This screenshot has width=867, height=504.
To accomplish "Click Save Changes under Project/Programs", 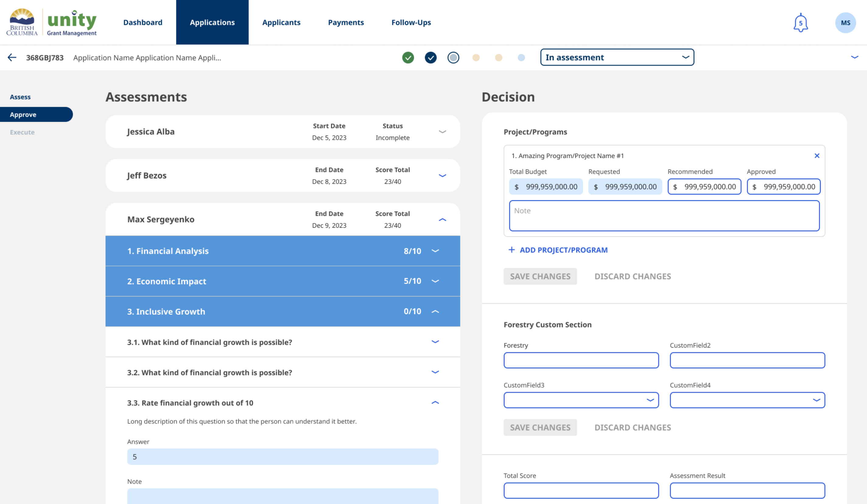I will 540,276.
